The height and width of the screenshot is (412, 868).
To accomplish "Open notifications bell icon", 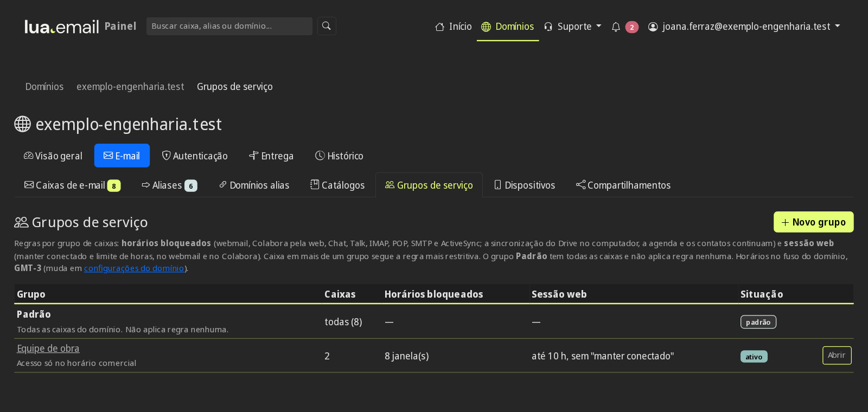I will click(616, 27).
